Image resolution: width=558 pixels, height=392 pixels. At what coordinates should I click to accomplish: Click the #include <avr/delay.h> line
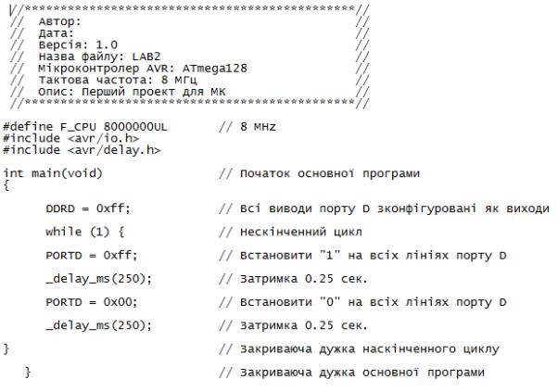click(82, 150)
